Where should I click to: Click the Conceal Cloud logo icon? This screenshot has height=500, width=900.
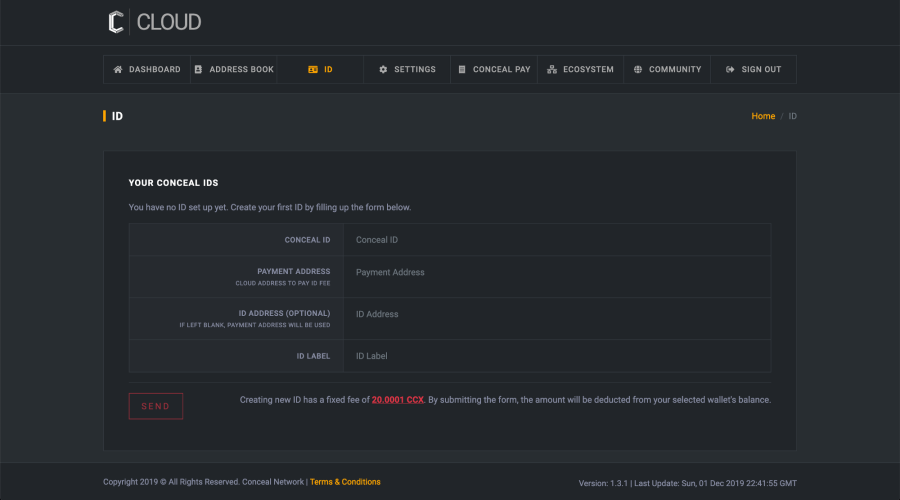coord(117,22)
